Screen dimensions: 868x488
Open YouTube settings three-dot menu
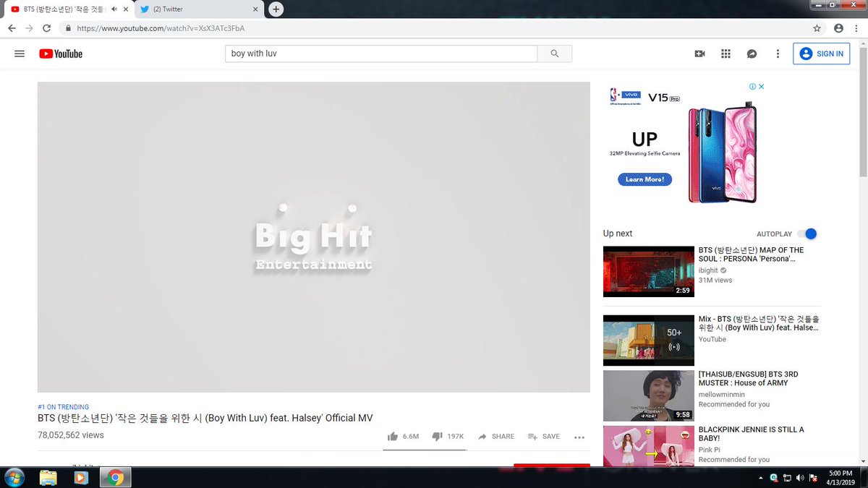(778, 53)
